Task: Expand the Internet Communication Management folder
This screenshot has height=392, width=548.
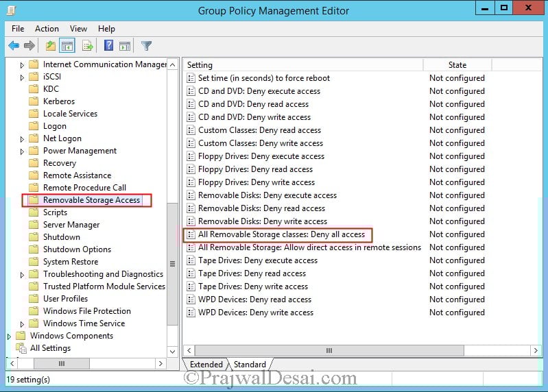Action: (22, 65)
